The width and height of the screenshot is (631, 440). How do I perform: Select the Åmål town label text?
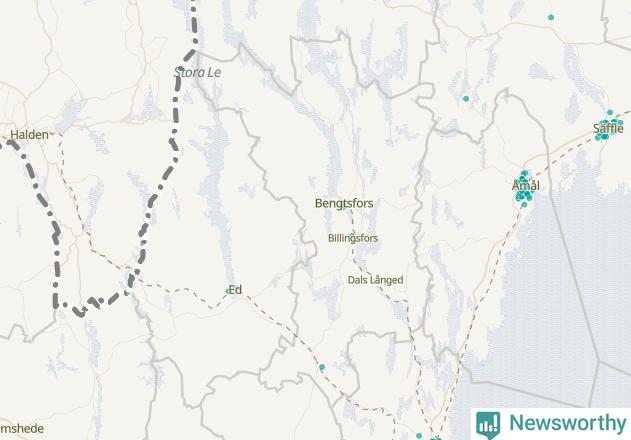526,186
